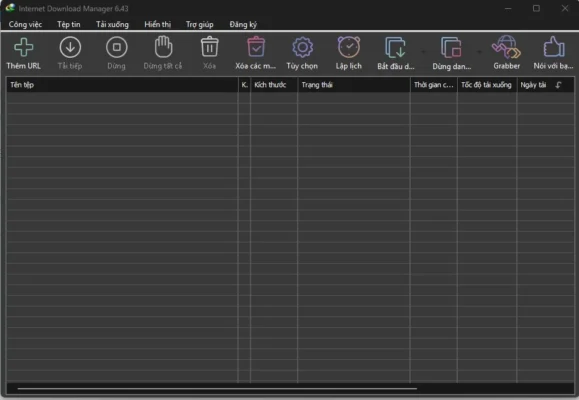Screen dimensions: 579x400
Task: Click the horizontal scrollbar at the bottom
Action: 217,389
